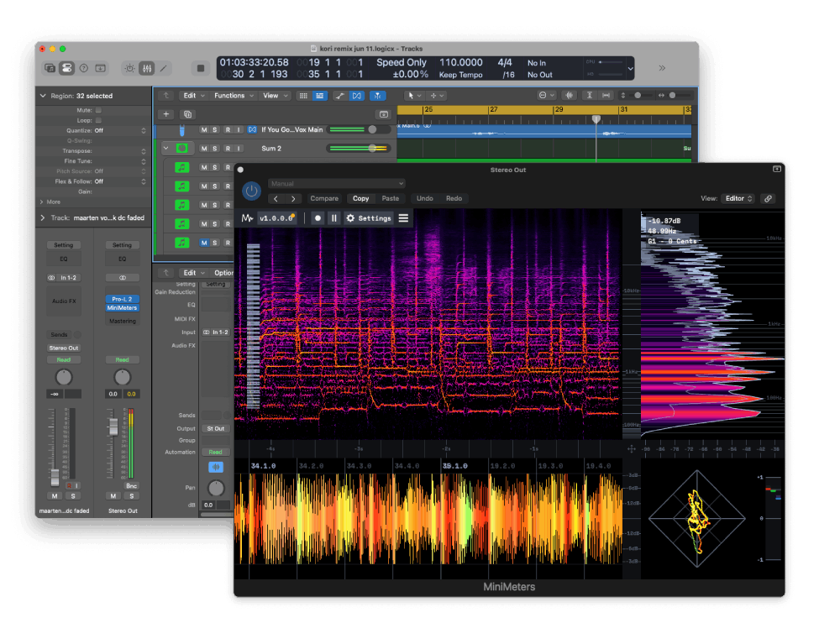Click Copy in plug-in header
This screenshot has height=644, width=840.
coord(360,199)
